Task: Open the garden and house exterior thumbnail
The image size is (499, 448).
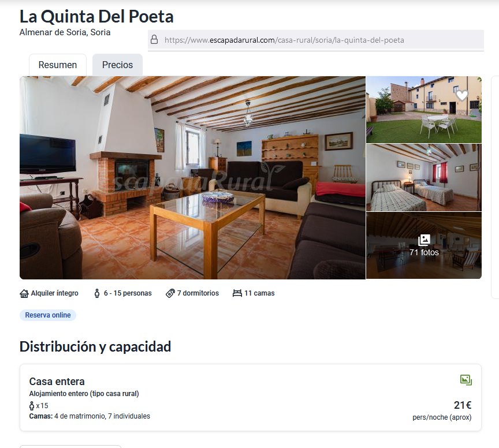Action: click(x=424, y=110)
